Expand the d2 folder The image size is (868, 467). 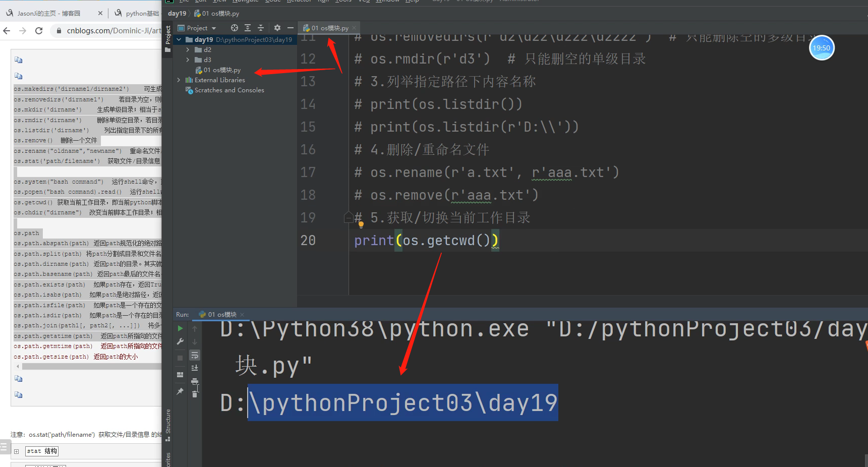click(x=188, y=49)
